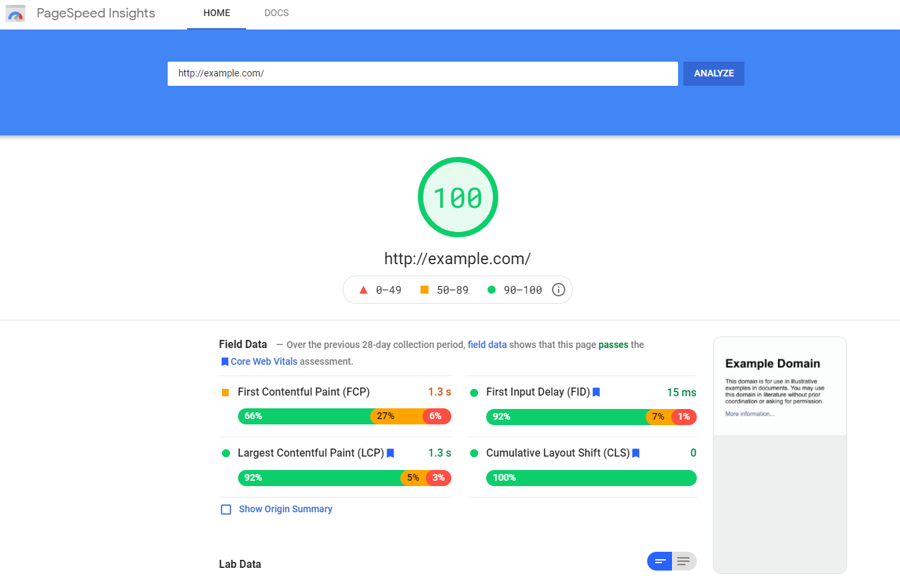Image resolution: width=900 pixels, height=588 pixels.
Task: Open the info icon beside the score legend
Action: pos(559,289)
